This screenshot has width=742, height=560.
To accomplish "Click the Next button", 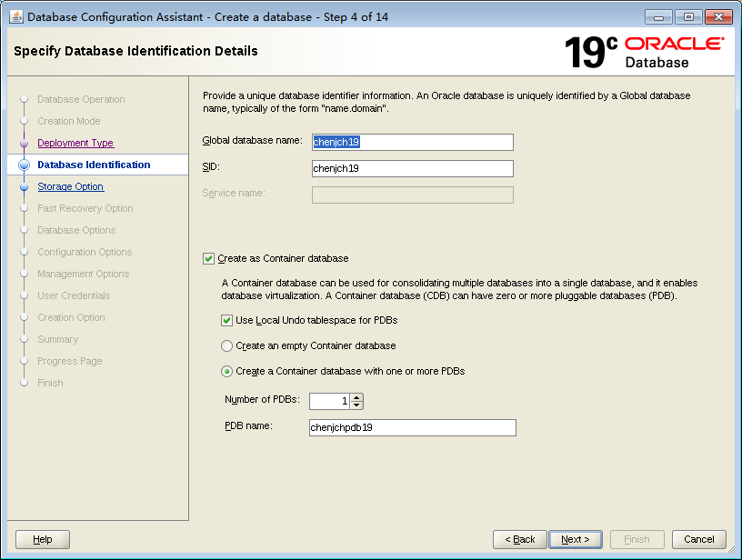I will [576, 539].
